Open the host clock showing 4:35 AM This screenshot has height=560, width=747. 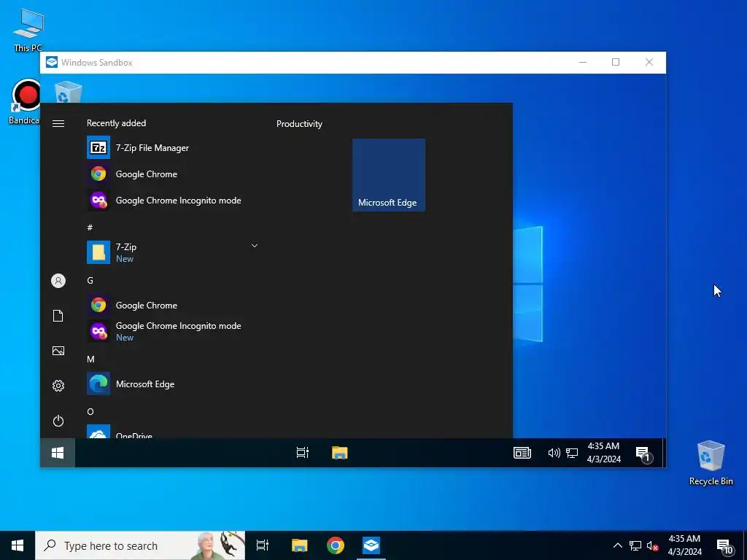pyautogui.click(x=684, y=545)
